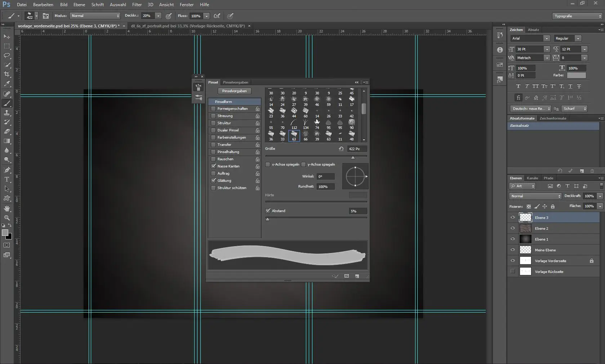
Task: Select the Zoom tool
Action: (7, 218)
